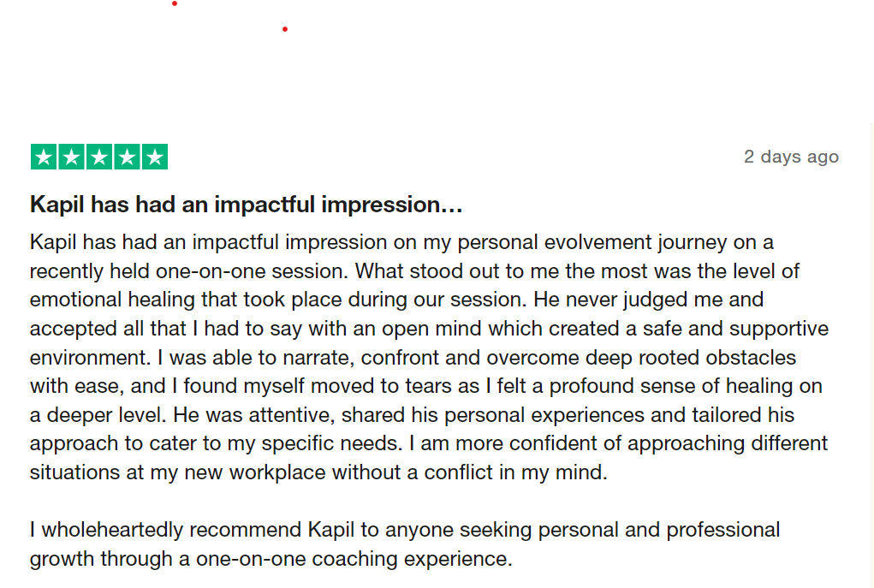Click the line starting 'a deeper level. He was attentive'
874x588 pixels.
[413, 415]
